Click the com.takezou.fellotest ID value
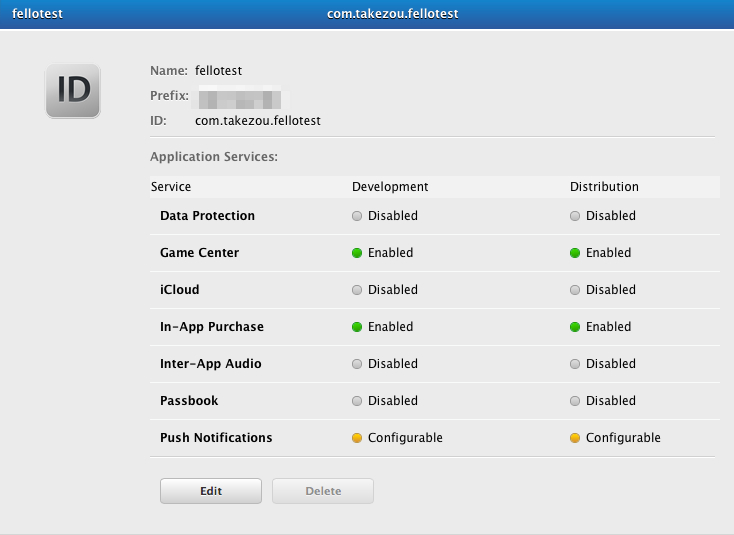The image size is (734, 535). click(258, 121)
